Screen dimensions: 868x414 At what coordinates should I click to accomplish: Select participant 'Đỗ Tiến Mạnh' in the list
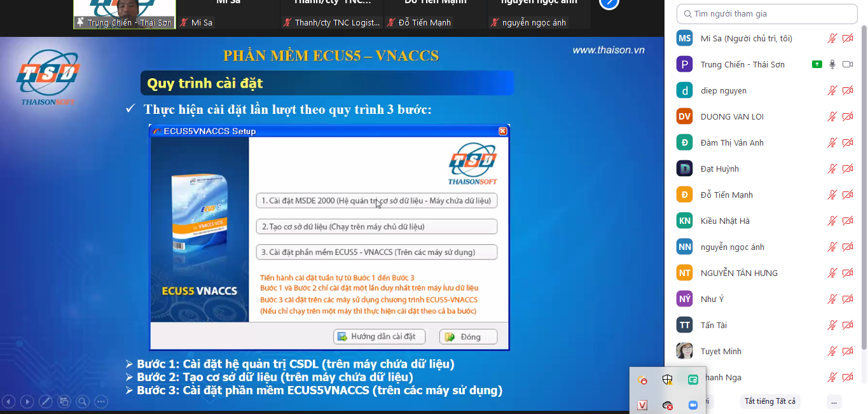tap(727, 195)
